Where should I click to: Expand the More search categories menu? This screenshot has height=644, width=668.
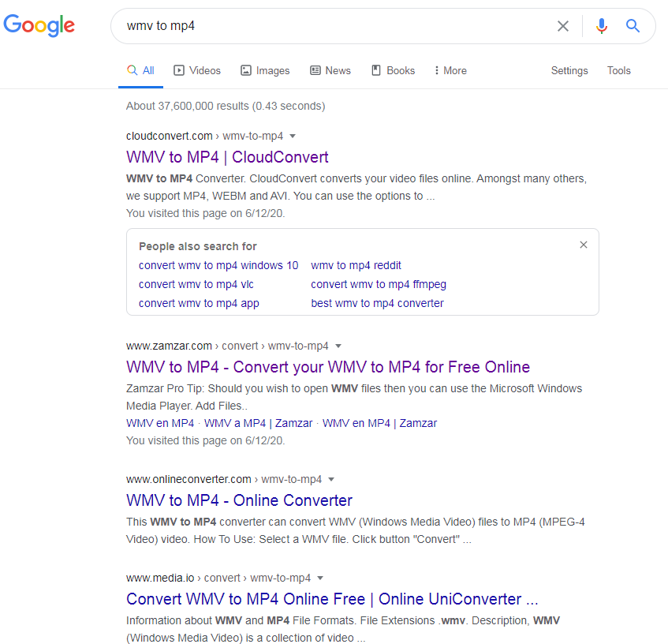tap(451, 71)
